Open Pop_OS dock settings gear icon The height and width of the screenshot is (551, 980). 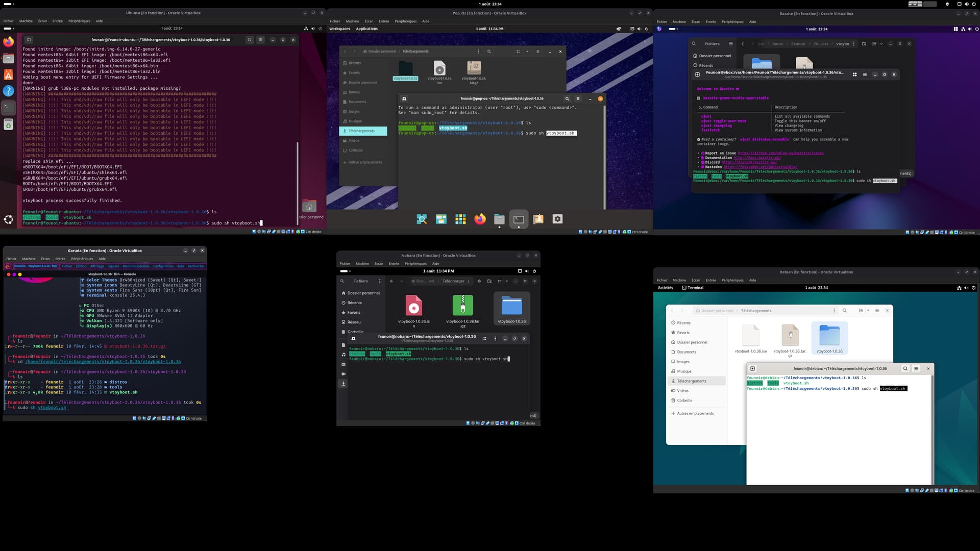(x=557, y=219)
